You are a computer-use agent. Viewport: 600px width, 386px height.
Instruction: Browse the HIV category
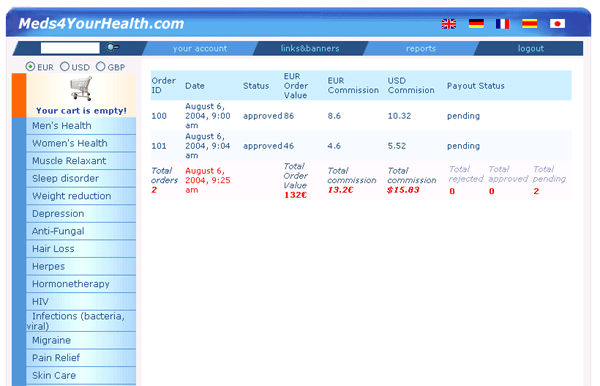81,301
